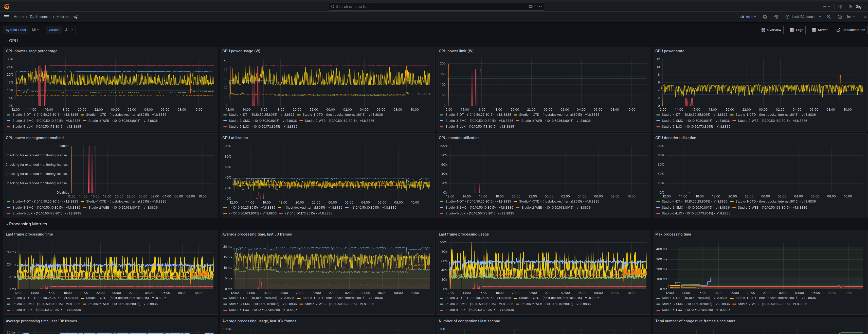The height and width of the screenshot is (334, 868).
Task: Open dashboard settings gear icon
Action: point(776,16)
